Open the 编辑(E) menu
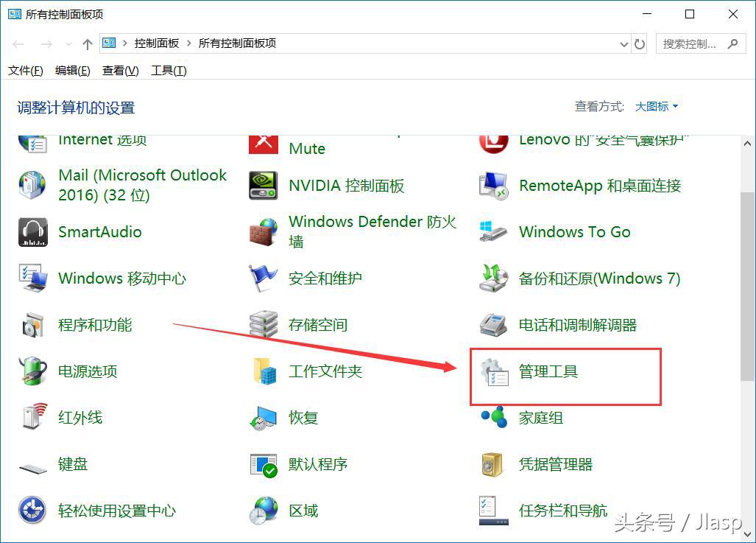 (72, 71)
